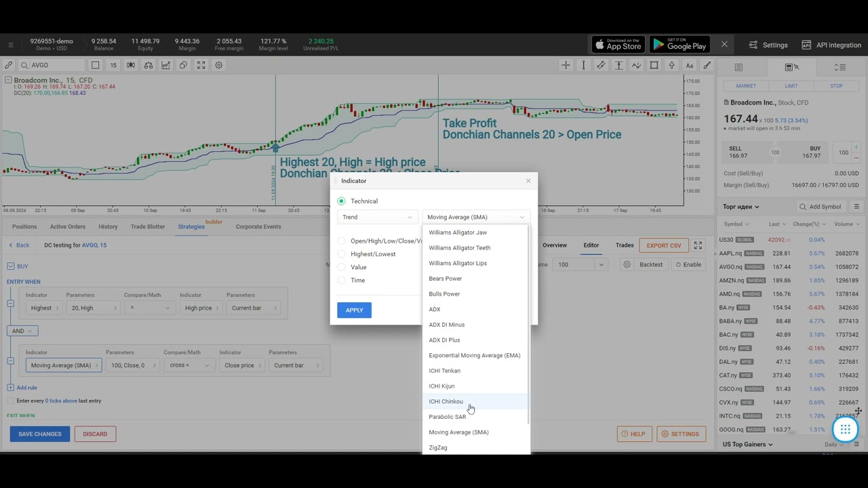Click the APPLY button in Indicator dialog
Viewport: 868px width, 488px height.
pos(355,310)
